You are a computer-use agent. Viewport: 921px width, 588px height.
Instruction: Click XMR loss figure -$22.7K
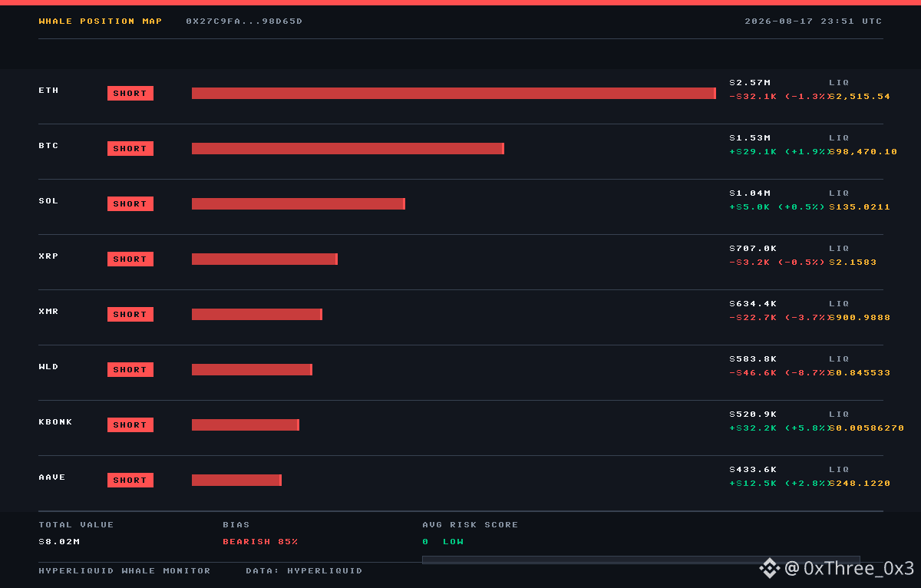[x=753, y=318]
